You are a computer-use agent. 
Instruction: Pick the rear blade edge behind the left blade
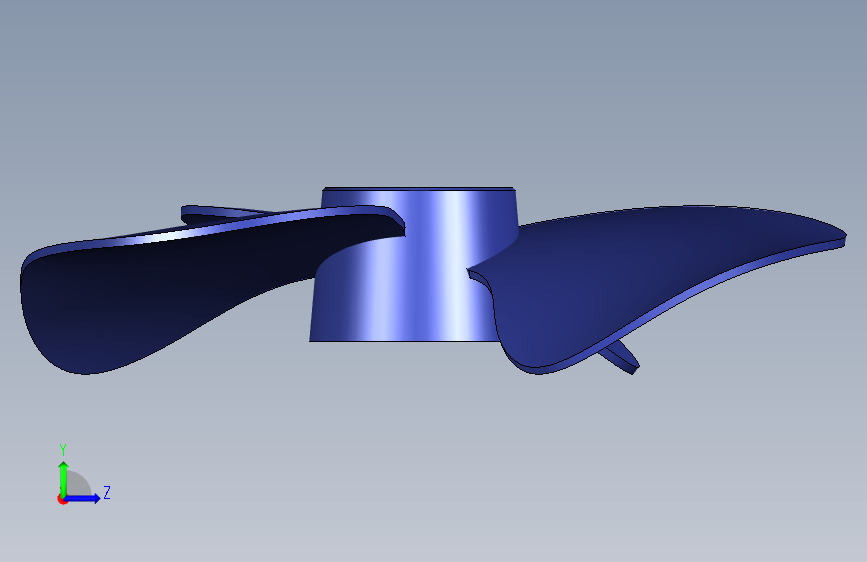coord(221,213)
